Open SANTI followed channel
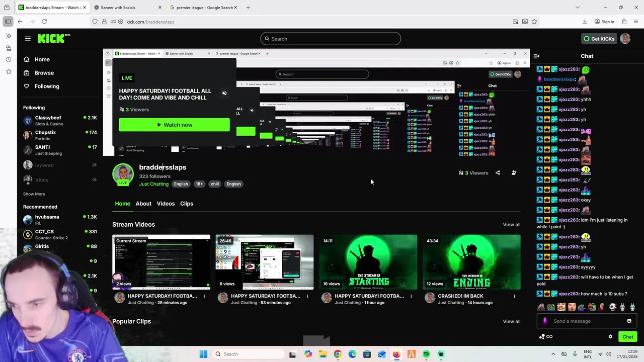 [x=59, y=150]
